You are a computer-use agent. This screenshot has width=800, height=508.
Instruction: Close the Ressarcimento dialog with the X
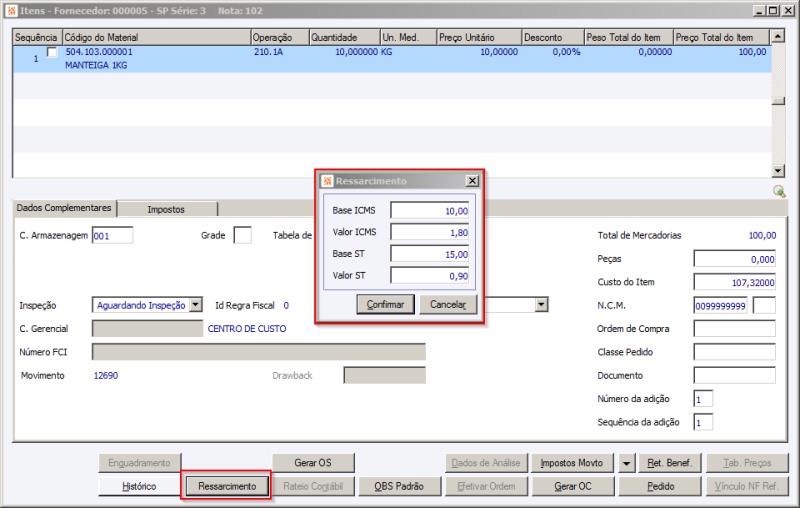(472, 181)
